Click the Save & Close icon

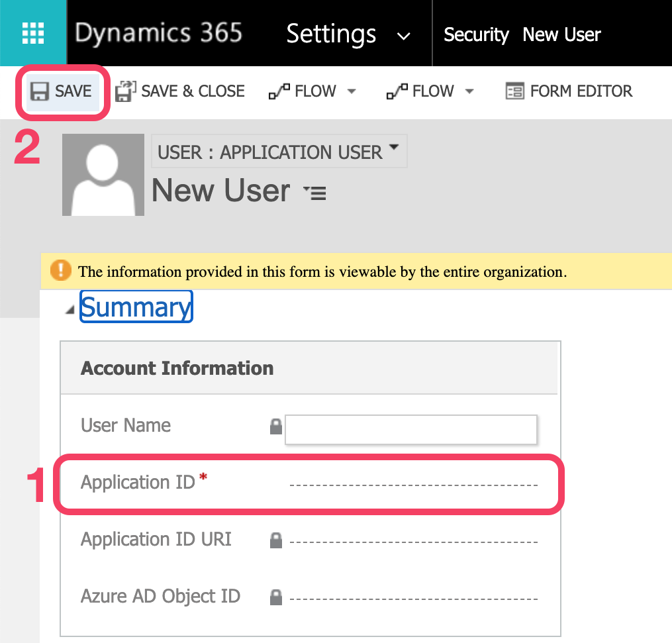point(125,91)
